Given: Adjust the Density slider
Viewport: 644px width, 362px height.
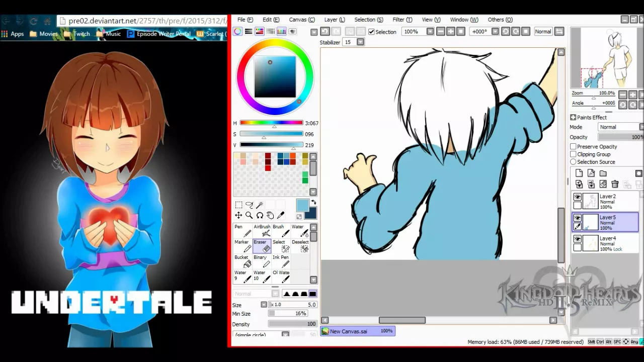Looking at the screenshot, I should tap(292, 324).
